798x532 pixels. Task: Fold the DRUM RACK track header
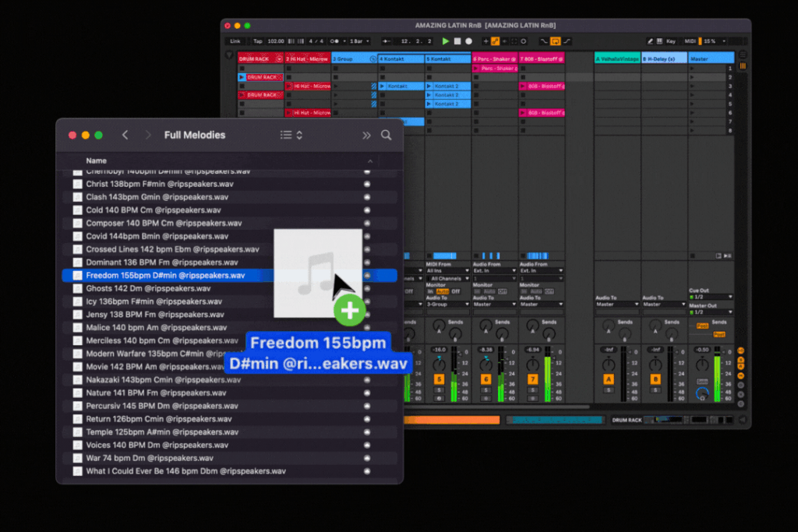[x=279, y=59]
